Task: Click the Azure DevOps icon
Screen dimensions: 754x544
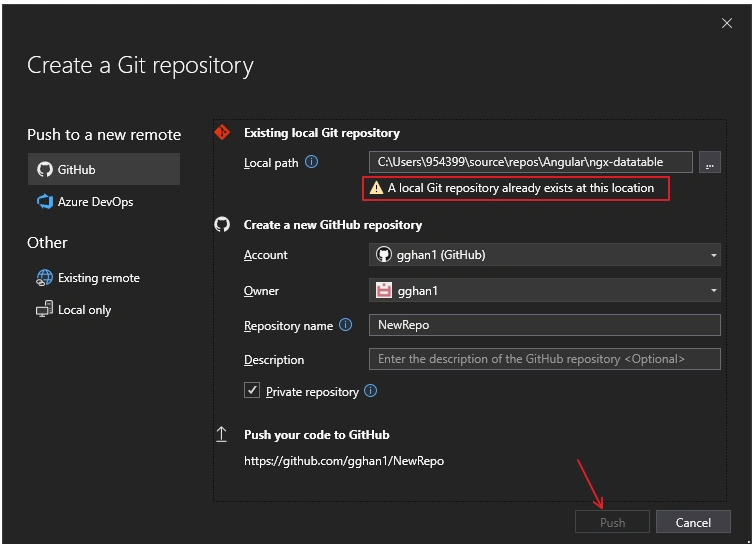Action: pyautogui.click(x=45, y=202)
